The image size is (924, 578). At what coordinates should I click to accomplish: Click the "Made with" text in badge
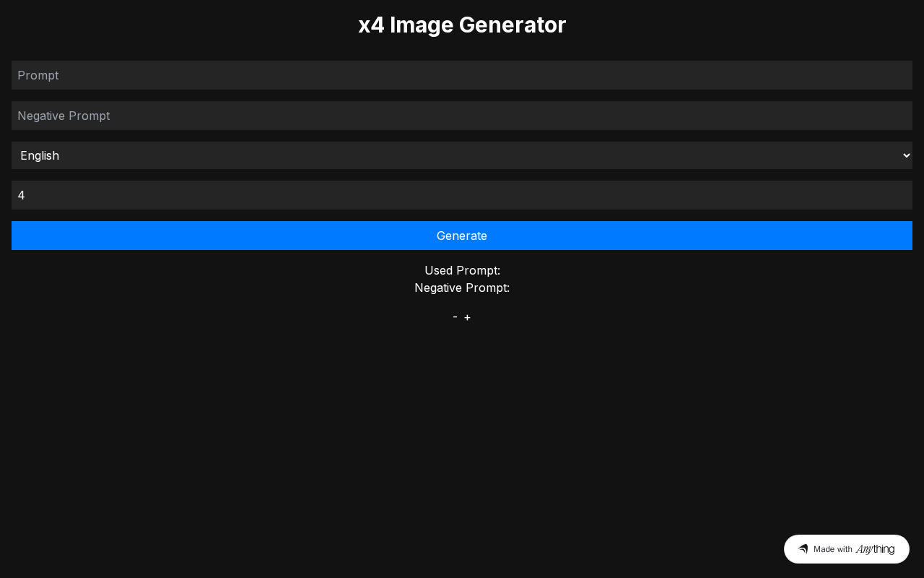(833, 549)
